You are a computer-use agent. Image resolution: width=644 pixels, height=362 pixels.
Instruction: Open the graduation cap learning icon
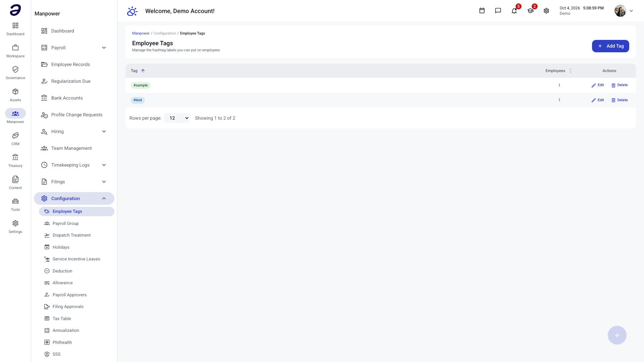click(x=530, y=11)
